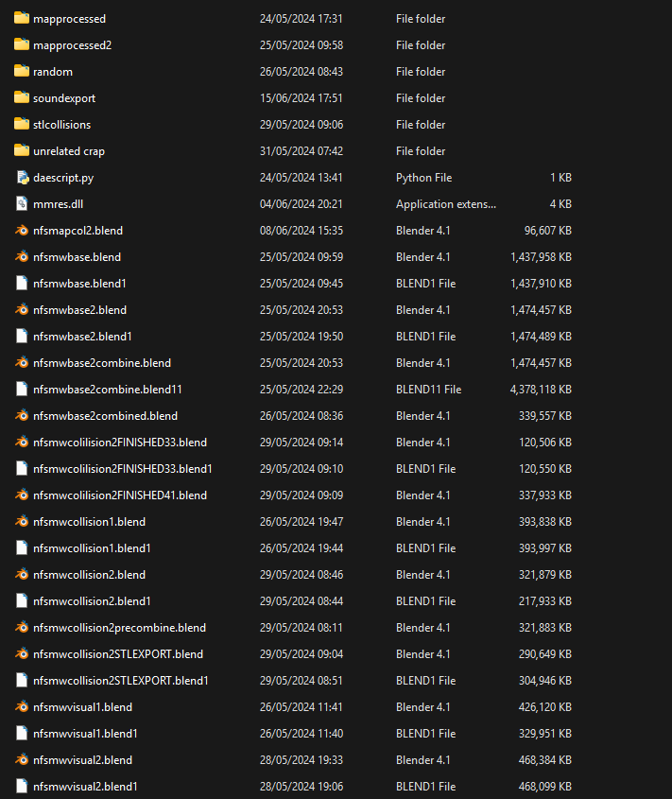
Task: Select the mapprocessed folder name
Action: point(69,19)
